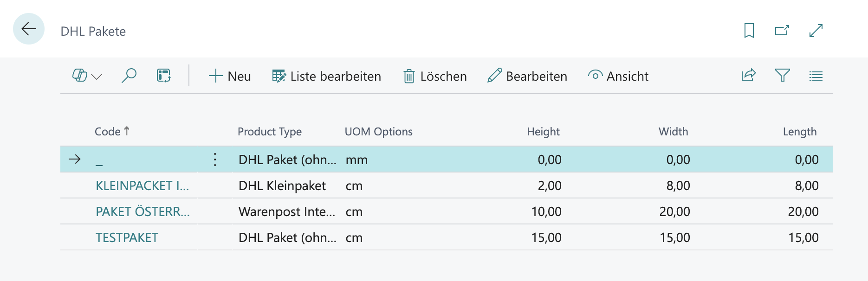868x281 pixels.
Task: Choose Liste bearbeiten in toolbar
Action: tap(326, 76)
